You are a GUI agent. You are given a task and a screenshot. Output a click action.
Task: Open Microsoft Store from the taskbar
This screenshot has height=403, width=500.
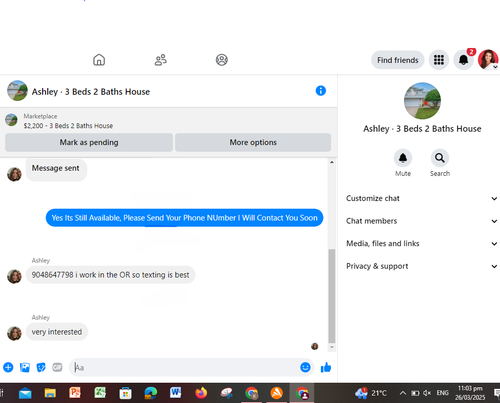click(x=125, y=393)
